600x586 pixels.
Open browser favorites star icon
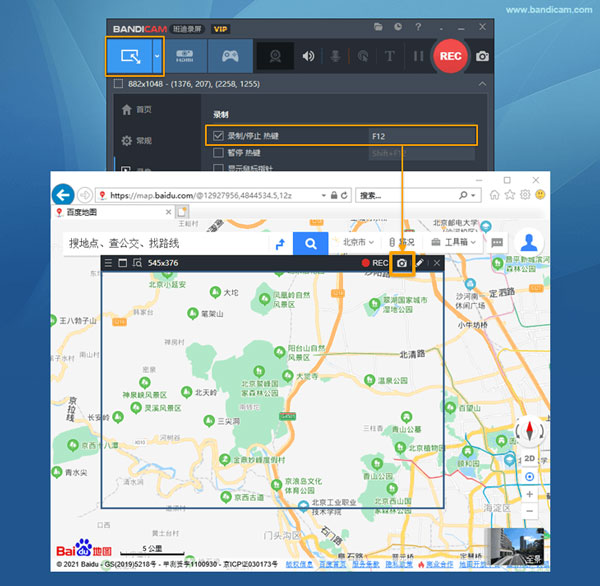click(510, 195)
